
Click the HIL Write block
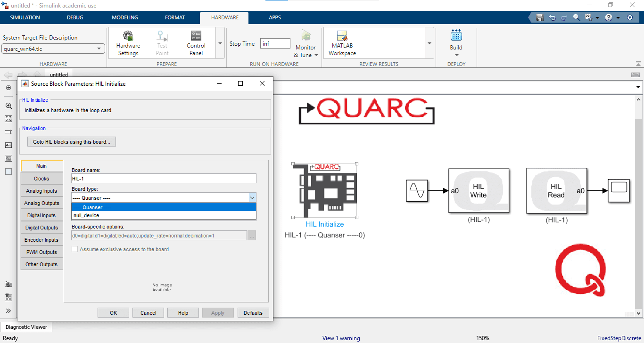pos(479,191)
